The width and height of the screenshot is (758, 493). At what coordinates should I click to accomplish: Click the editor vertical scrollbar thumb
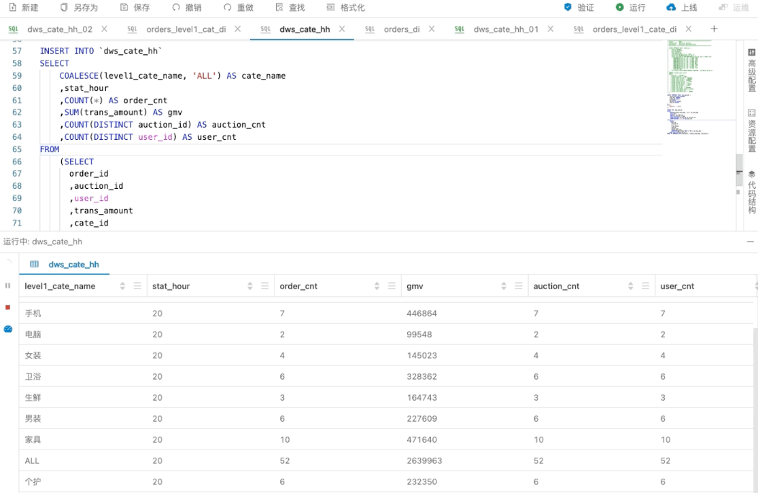pyautogui.click(x=739, y=170)
